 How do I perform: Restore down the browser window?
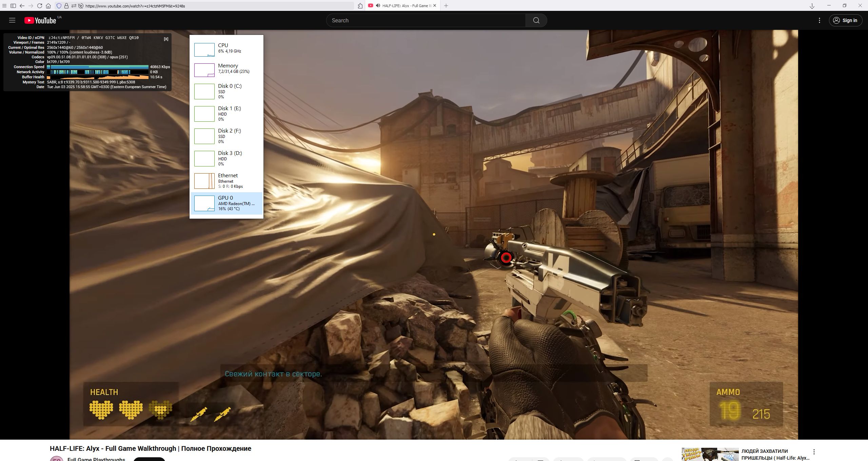tap(845, 5)
